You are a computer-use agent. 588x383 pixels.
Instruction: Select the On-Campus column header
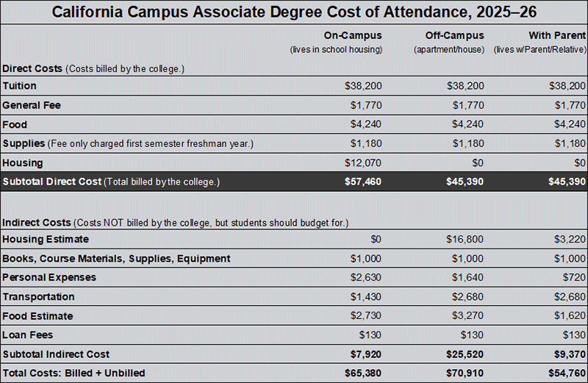tap(354, 35)
